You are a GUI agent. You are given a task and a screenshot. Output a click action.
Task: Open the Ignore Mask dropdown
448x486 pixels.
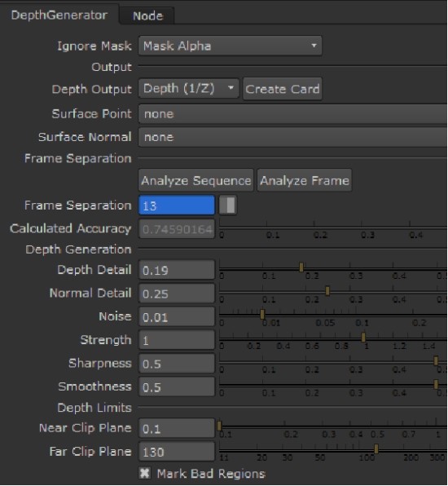(x=230, y=46)
